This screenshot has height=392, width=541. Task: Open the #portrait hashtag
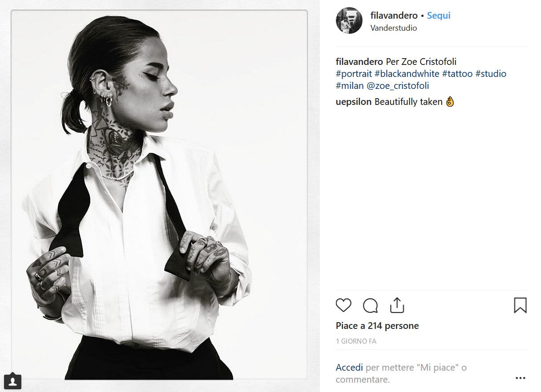353,73
